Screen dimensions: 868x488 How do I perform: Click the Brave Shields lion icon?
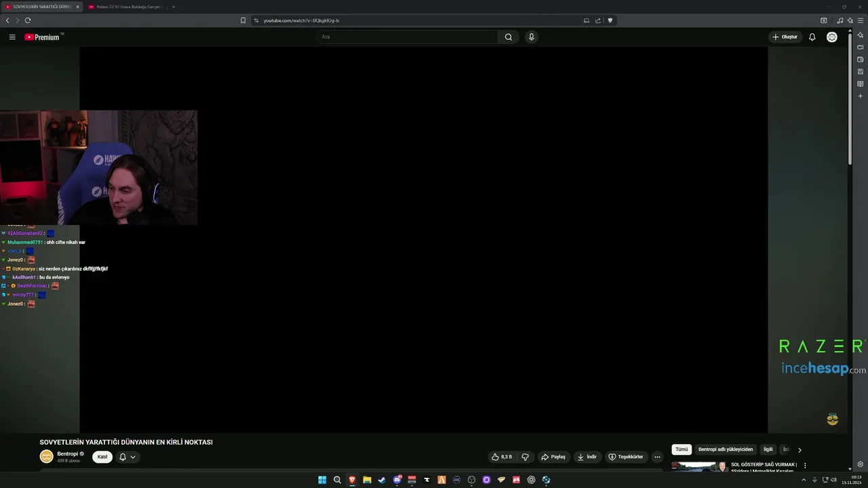point(610,20)
